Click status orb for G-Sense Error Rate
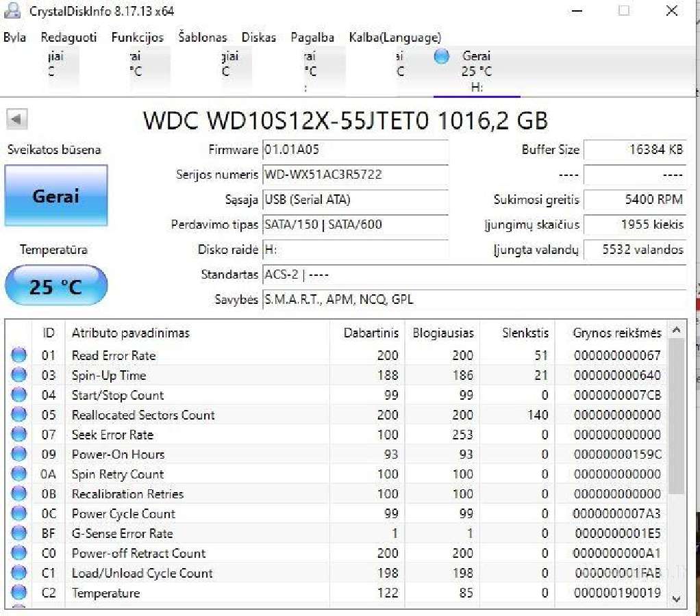Image resolution: width=700 pixels, height=616 pixels. 18,533
